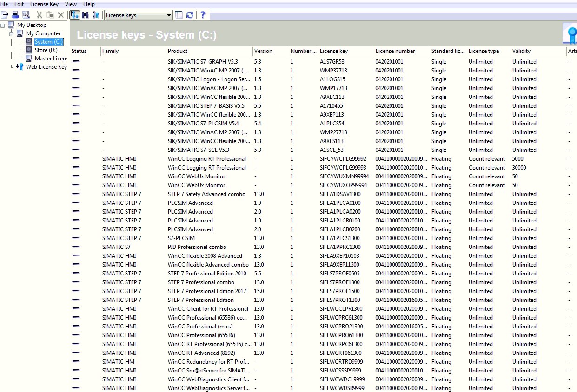Open Print Preview from toolbar
Viewport: 577px width, 392px height.
pyautogui.click(x=26, y=15)
